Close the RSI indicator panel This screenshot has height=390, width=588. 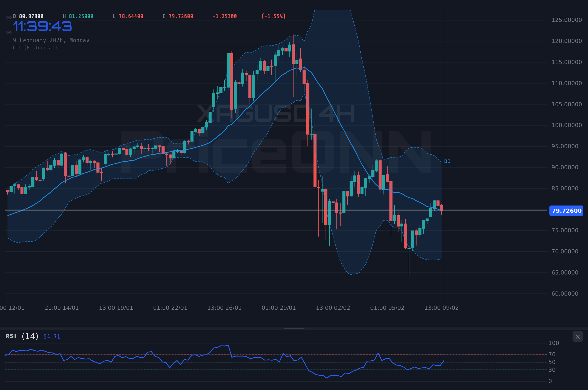click(x=577, y=336)
